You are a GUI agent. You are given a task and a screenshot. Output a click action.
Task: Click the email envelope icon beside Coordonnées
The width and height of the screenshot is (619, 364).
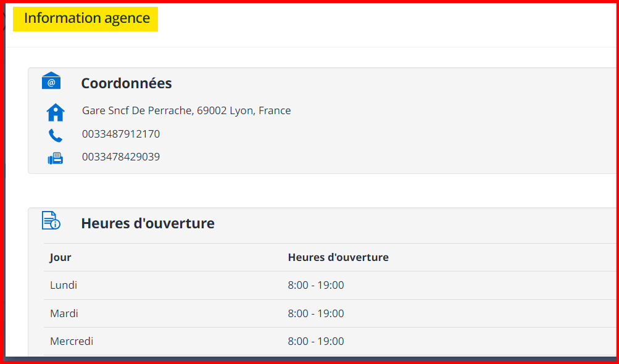coord(51,81)
